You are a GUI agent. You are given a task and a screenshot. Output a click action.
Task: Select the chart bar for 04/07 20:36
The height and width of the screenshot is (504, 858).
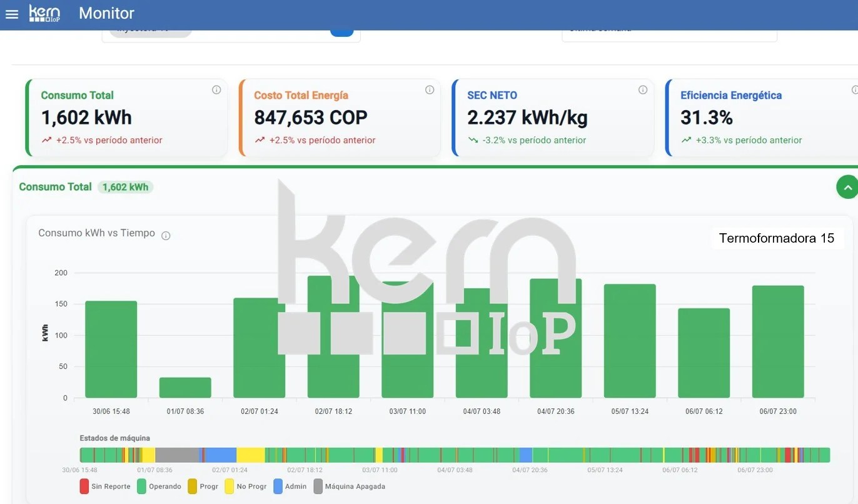click(x=555, y=338)
